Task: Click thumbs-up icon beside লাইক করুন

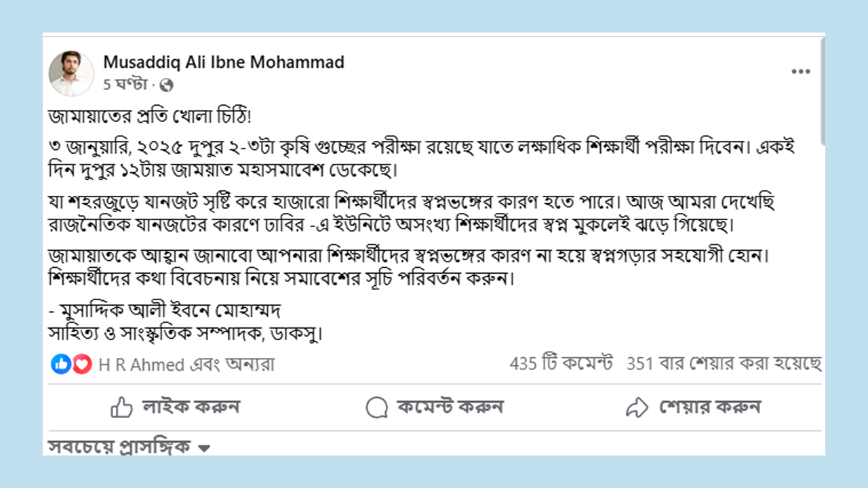Action: [x=121, y=407]
